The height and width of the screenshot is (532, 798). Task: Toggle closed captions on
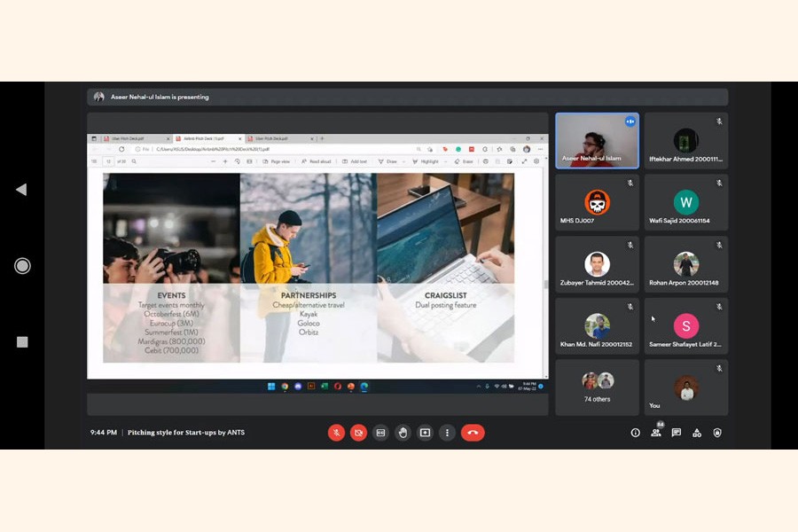point(380,433)
